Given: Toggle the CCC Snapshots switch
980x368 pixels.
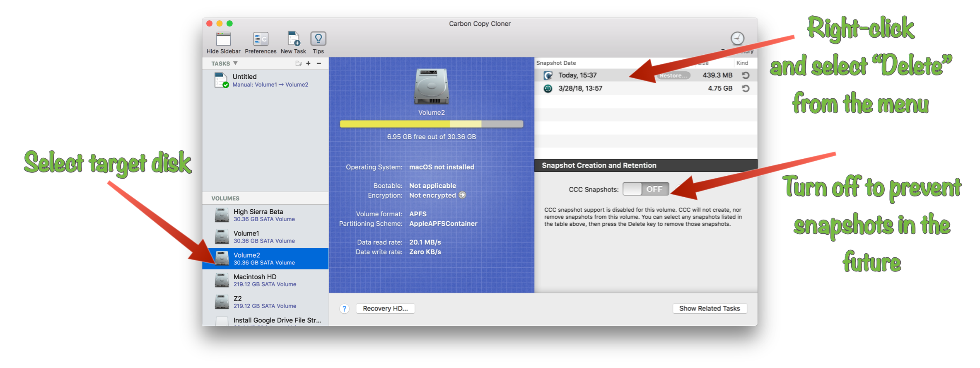Looking at the screenshot, I should coord(646,189).
